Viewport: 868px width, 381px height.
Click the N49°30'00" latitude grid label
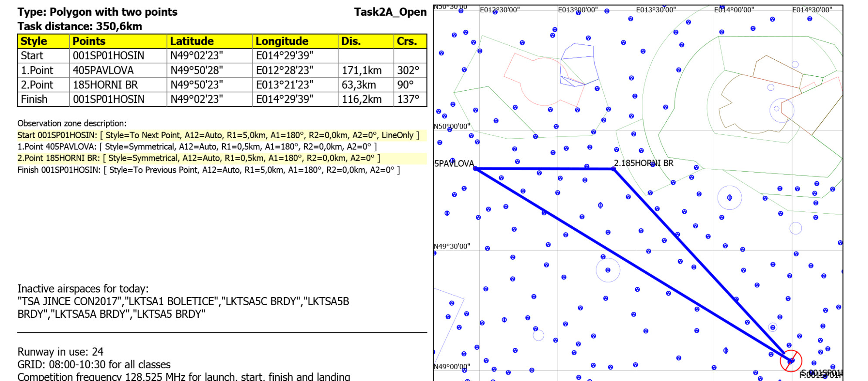click(452, 246)
